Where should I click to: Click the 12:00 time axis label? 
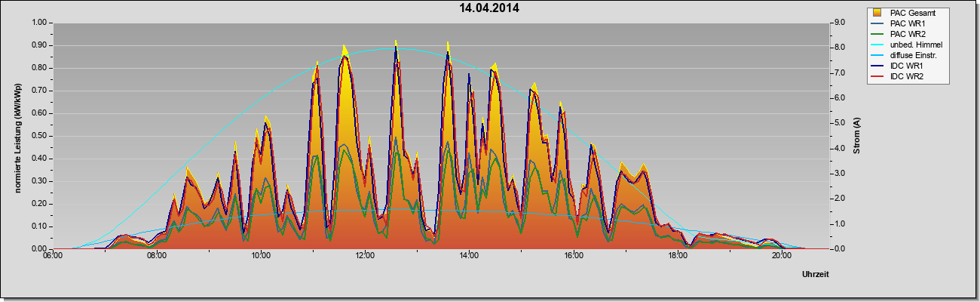pyautogui.click(x=365, y=255)
